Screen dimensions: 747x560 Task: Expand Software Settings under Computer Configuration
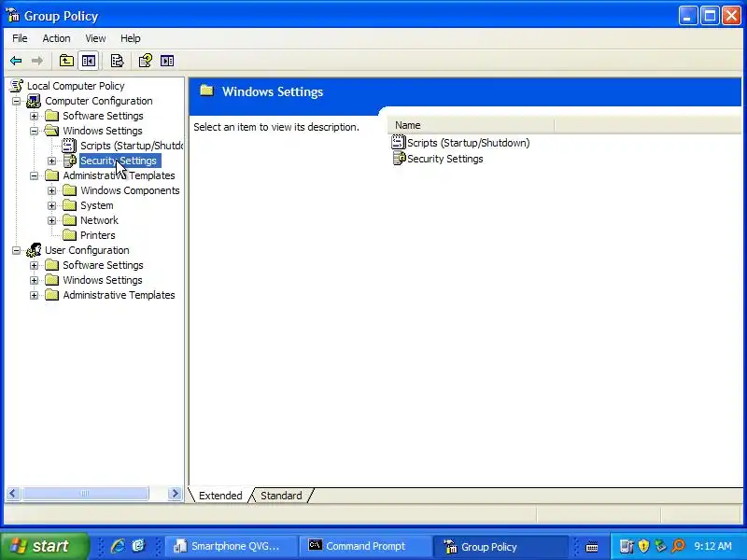34,116
